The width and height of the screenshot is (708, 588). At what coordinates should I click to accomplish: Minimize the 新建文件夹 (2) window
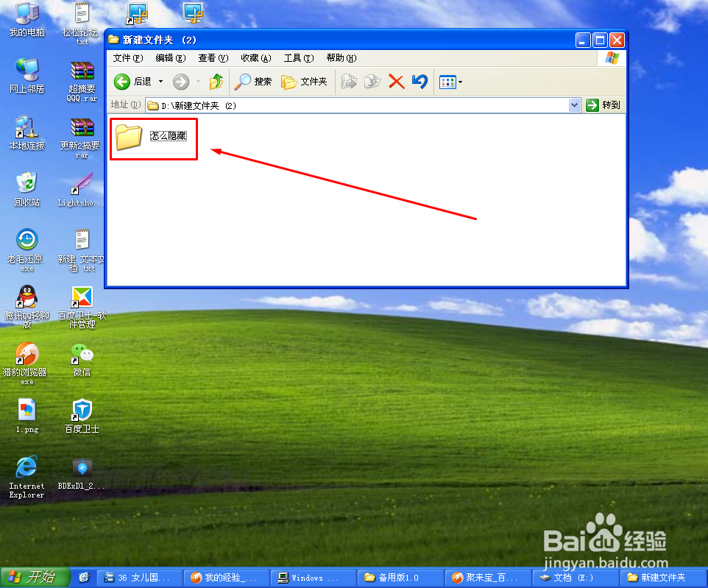click(582, 40)
